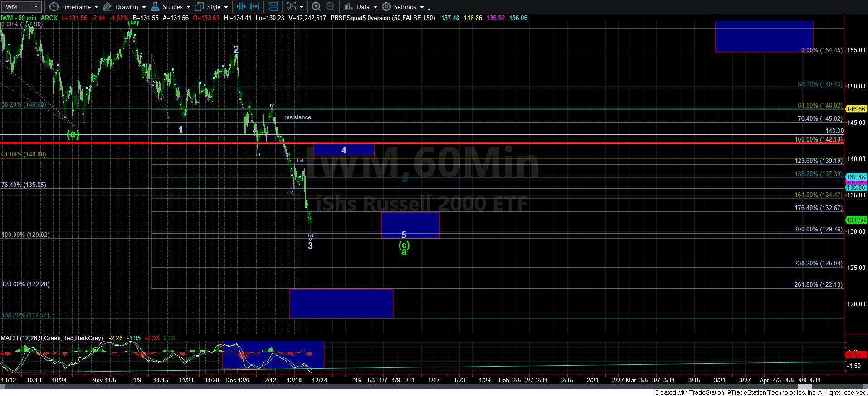
Task: Click the '12/24' date on the time axis
Action: (x=320, y=380)
